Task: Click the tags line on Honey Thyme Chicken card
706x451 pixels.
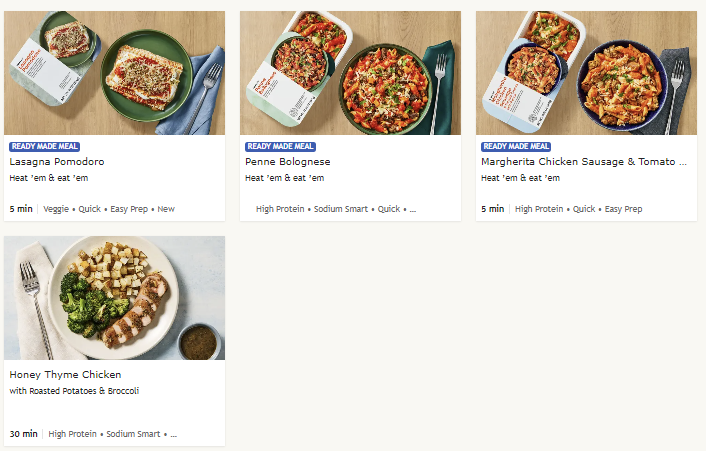Action: click(112, 434)
